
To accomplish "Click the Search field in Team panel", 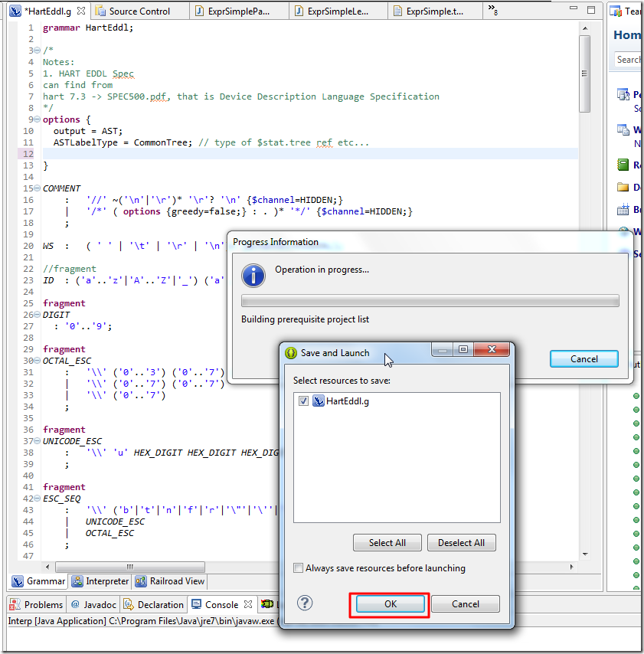I will [x=628, y=60].
